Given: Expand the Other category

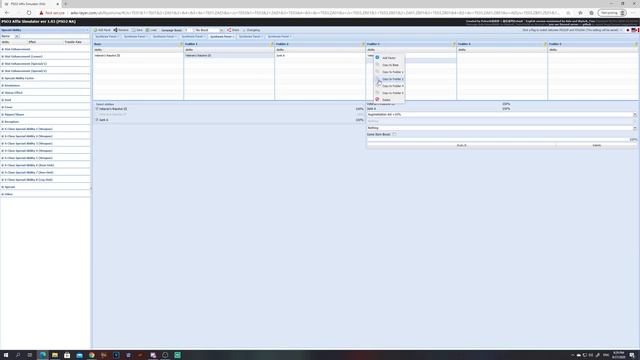Looking at the screenshot, I should tap(45, 194).
